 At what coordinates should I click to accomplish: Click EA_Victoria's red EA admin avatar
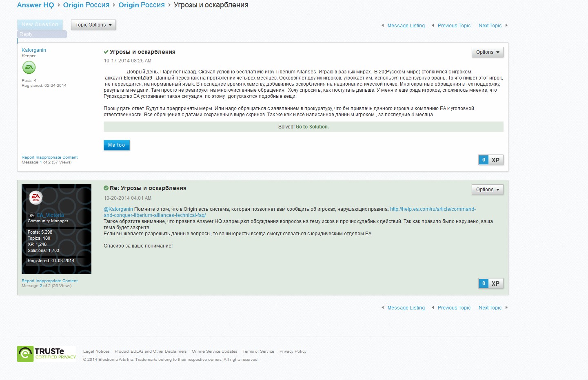[36, 197]
